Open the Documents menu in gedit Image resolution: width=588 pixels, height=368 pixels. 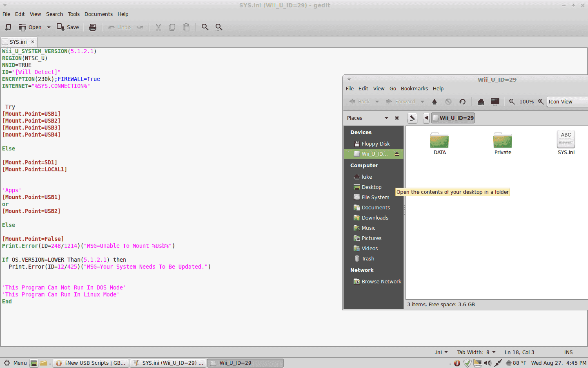point(98,14)
